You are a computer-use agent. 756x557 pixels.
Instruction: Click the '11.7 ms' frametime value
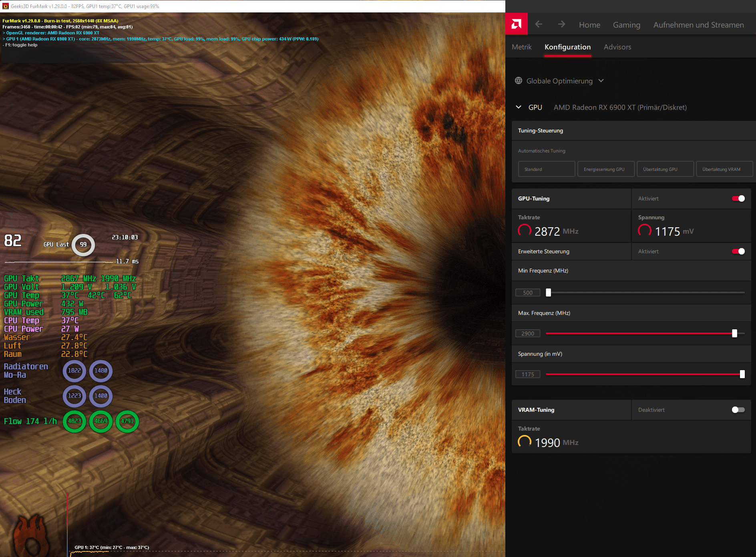click(x=127, y=261)
